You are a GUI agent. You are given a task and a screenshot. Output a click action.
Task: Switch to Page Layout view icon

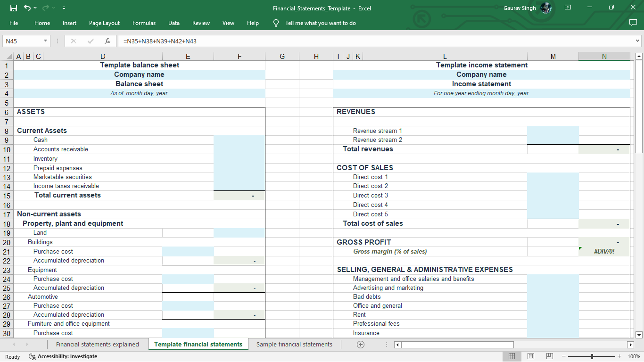(530, 356)
